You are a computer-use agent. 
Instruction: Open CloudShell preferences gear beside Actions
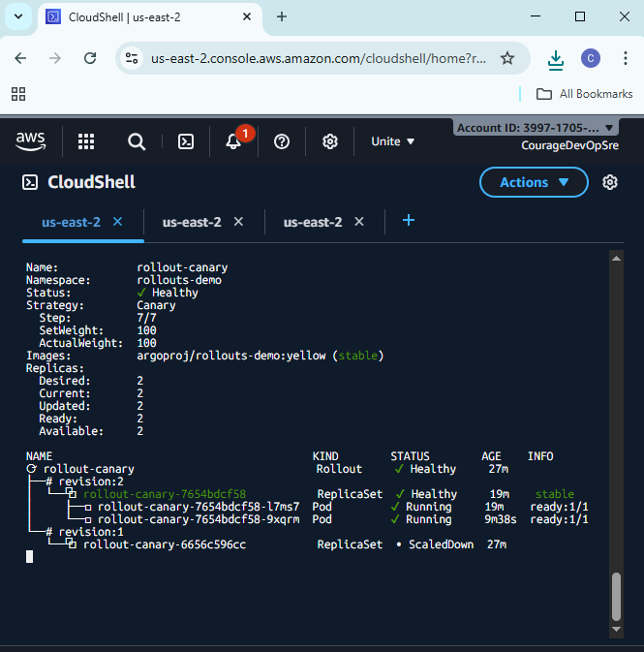pos(610,182)
